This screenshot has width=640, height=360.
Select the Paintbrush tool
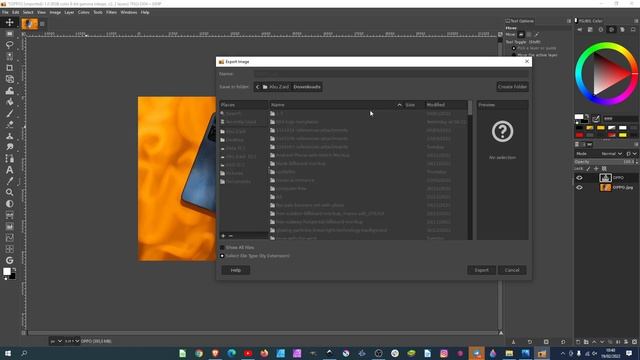click(x=9, y=113)
